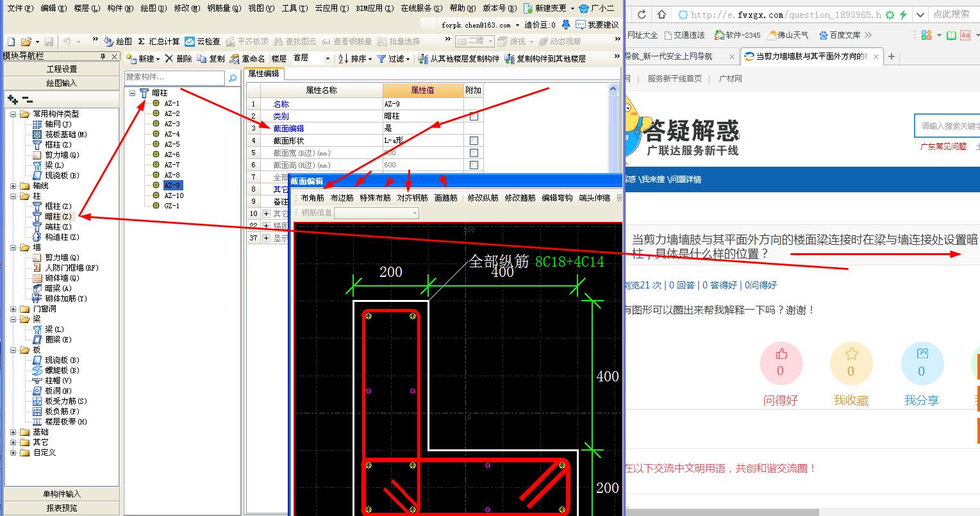This screenshot has width=980, height=516.
Task: Click the 重命名 rename icon
Action: (235, 59)
